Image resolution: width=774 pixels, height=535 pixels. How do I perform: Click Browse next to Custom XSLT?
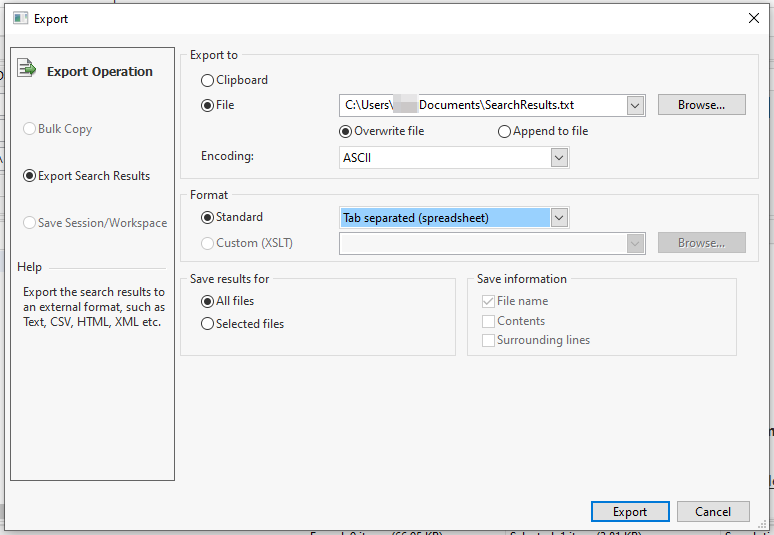701,243
